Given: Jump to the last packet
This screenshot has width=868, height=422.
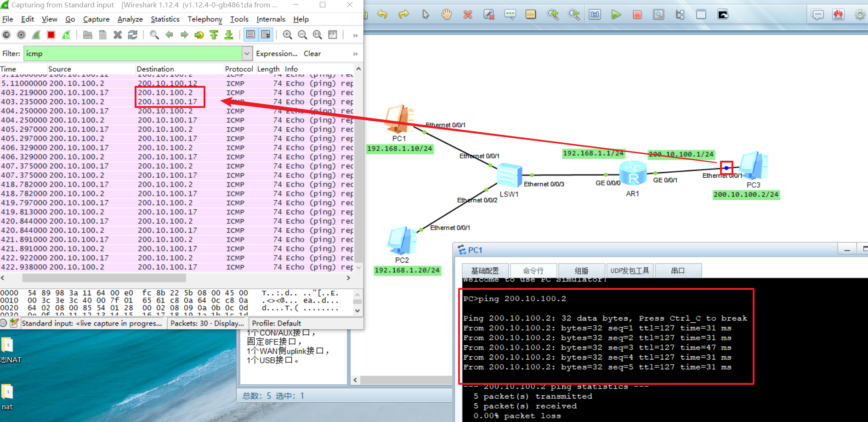Looking at the screenshot, I should point(229,35).
